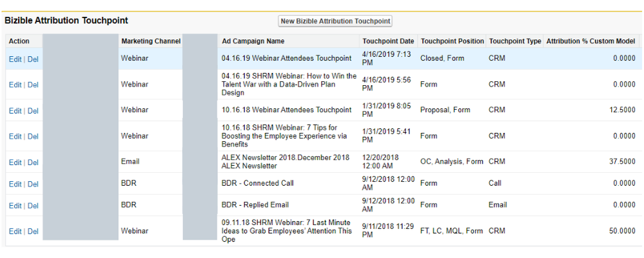Sort by the Ad Campaign Name column header
The width and height of the screenshot is (644, 258).
click(252, 41)
